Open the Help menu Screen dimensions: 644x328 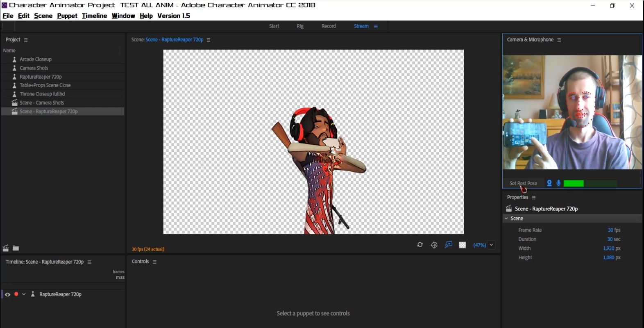point(146,16)
